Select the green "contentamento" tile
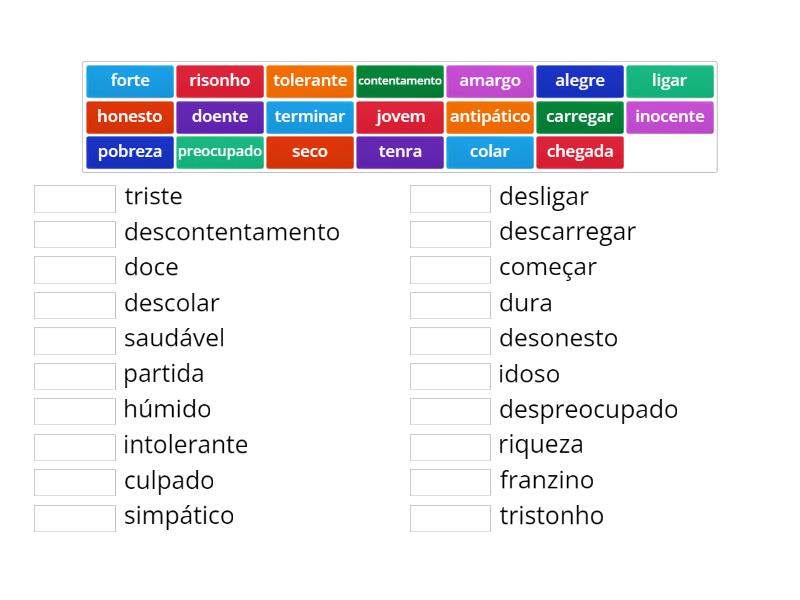The height and width of the screenshot is (600, 800). coord(400,81)
